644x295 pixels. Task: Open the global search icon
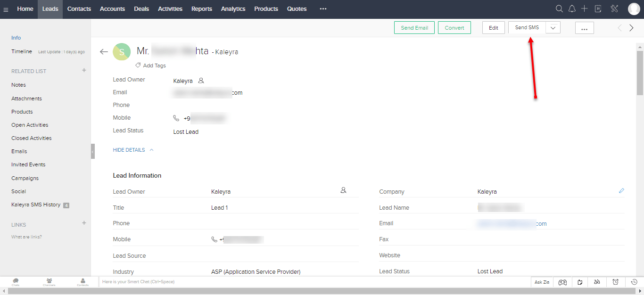click(x=559, y=8)
